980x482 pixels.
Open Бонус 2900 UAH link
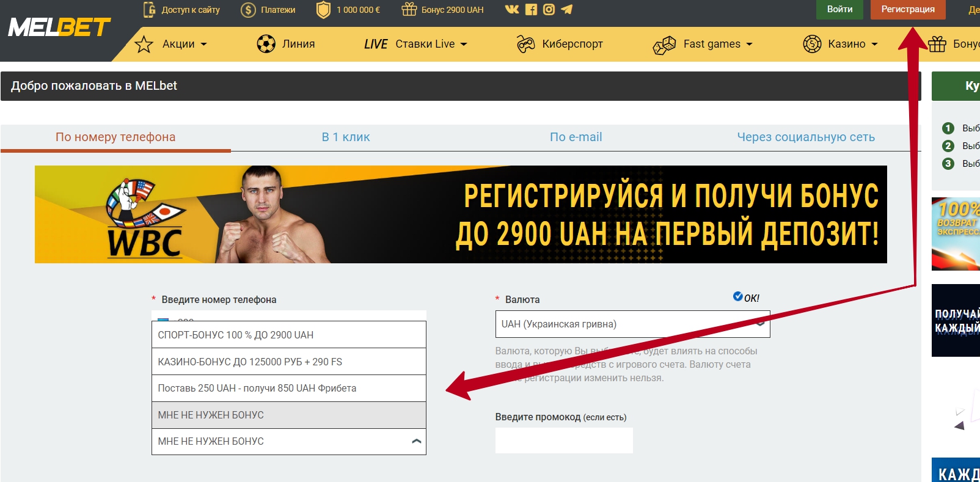(453, 10)
